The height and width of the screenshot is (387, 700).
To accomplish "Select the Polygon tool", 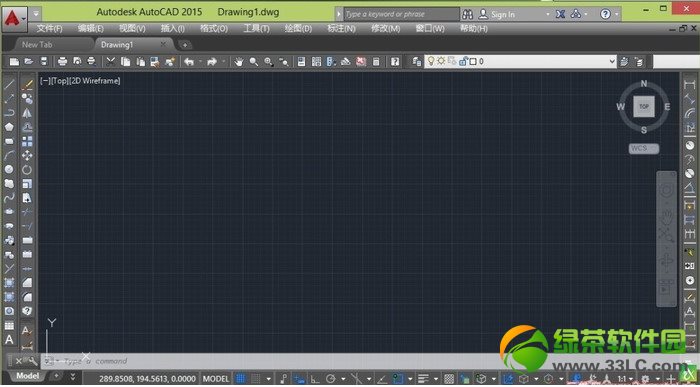I will 9,127.
